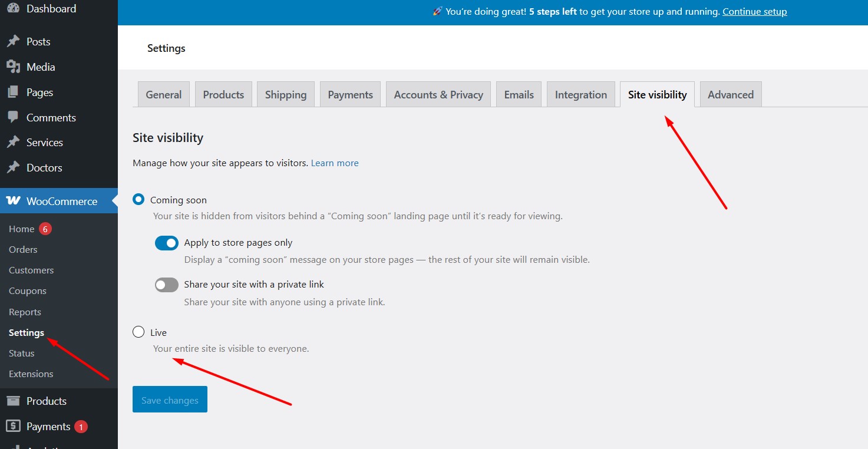Screen dimensions: 868x449
Task: Open the Advanced tab
Action: point(731,94)
